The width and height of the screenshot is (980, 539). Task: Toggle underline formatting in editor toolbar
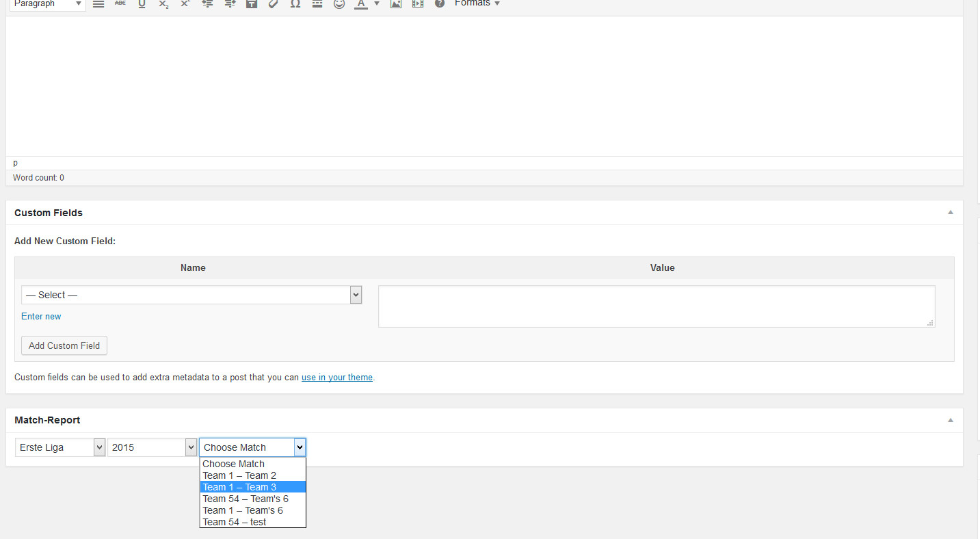(142, 3)
